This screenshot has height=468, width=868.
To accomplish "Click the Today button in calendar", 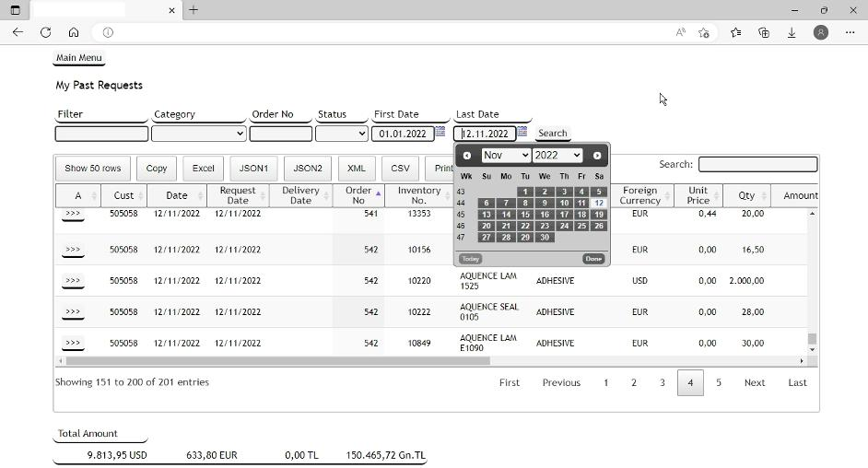I will [x=470, y=259].
